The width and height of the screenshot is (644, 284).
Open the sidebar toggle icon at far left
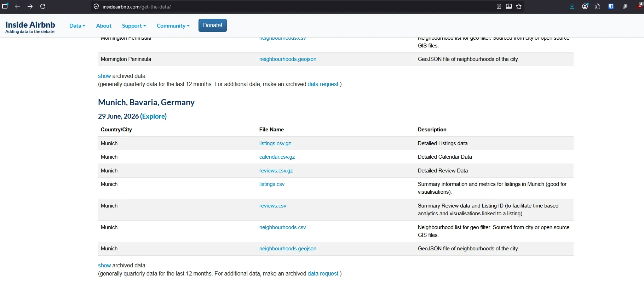pyautogui.click(x=5, y=6)
